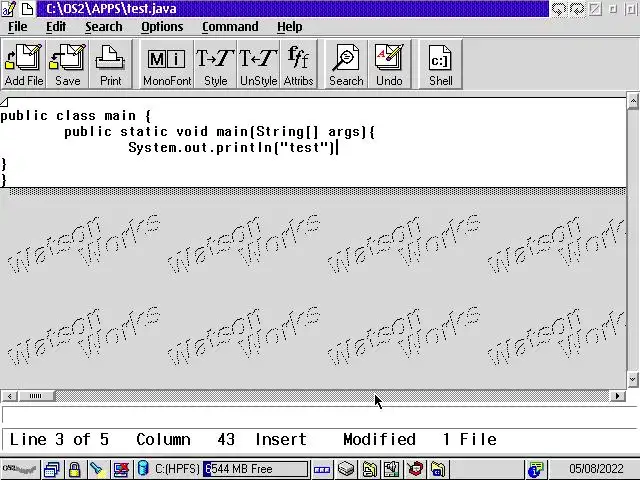Print the document using the Print icon
Image resolution: width=640 pixels, height=480 pixels.
[x=111, y=64]
